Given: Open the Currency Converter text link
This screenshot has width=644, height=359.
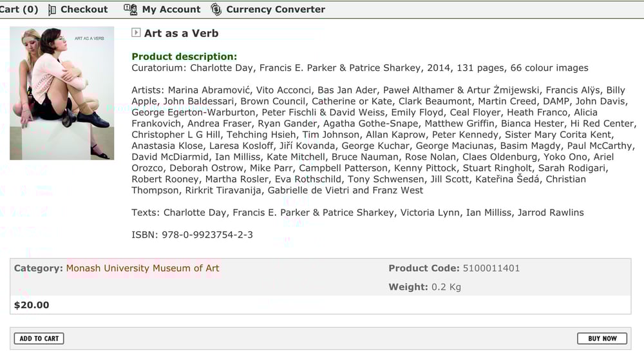Looking at the screenshot, I should [x=276, y=10].
